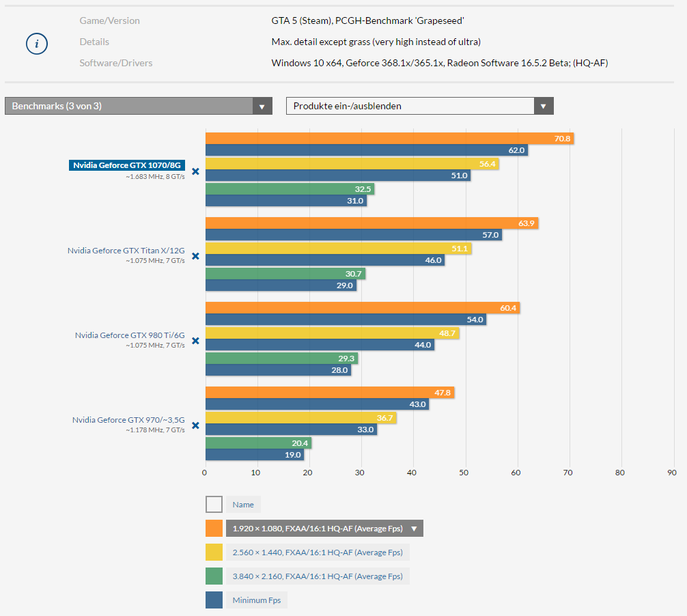
Task: Click the green 2160p legend swatch
Action: point(214,576)
